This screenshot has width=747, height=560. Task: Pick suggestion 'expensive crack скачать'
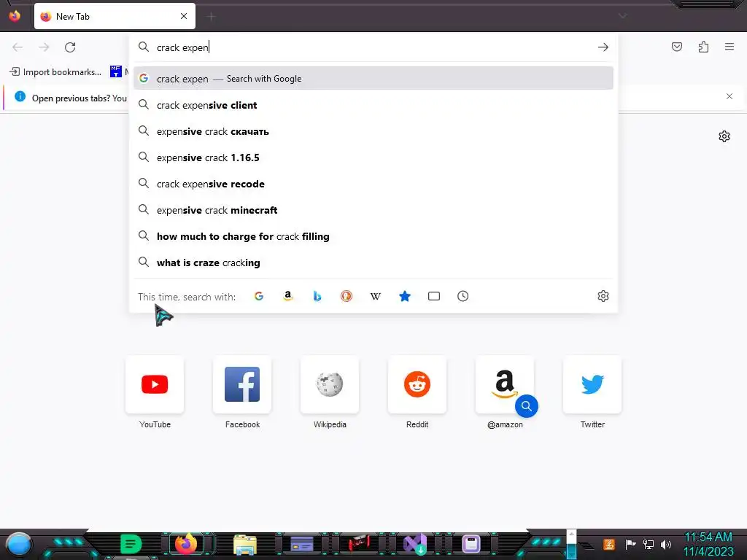pyautogui.click(x=373, y=131)
